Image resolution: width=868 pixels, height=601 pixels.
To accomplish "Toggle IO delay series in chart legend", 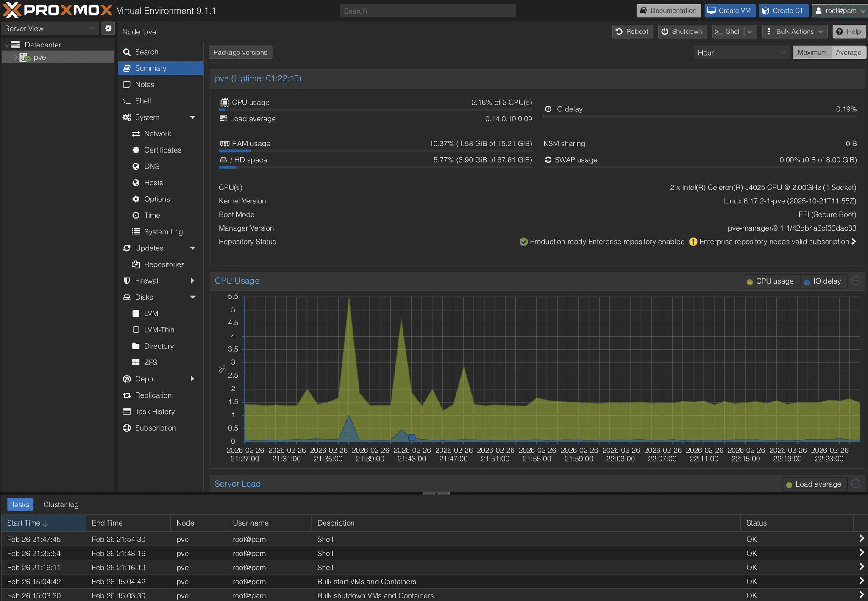I will coord(823,281).
